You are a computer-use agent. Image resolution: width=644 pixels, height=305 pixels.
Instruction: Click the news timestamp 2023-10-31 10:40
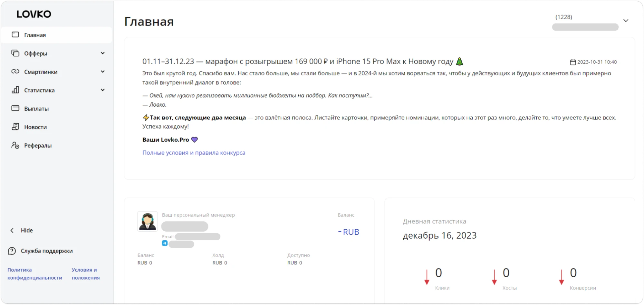597,62
